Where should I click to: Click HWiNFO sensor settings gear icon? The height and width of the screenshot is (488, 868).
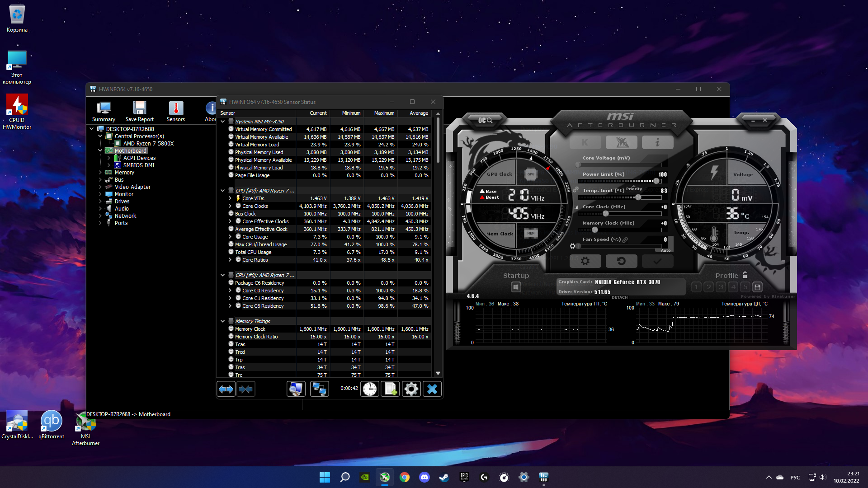point(411,389)
